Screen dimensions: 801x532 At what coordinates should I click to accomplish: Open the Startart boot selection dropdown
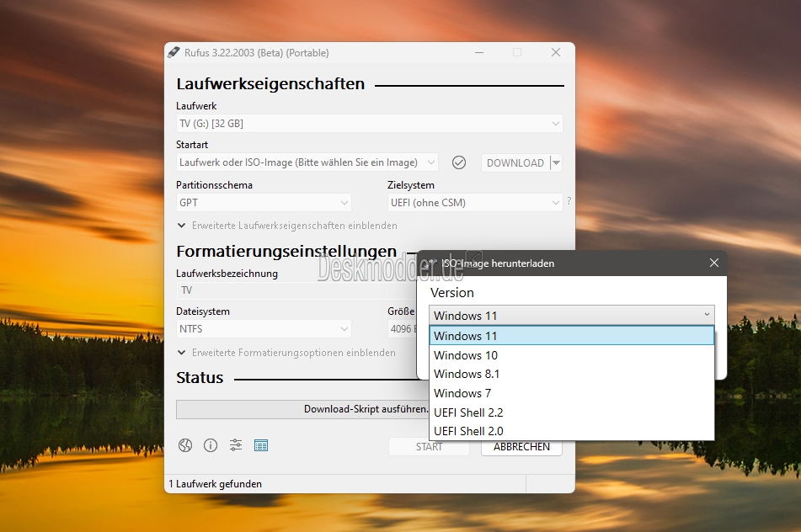(307, 162)
